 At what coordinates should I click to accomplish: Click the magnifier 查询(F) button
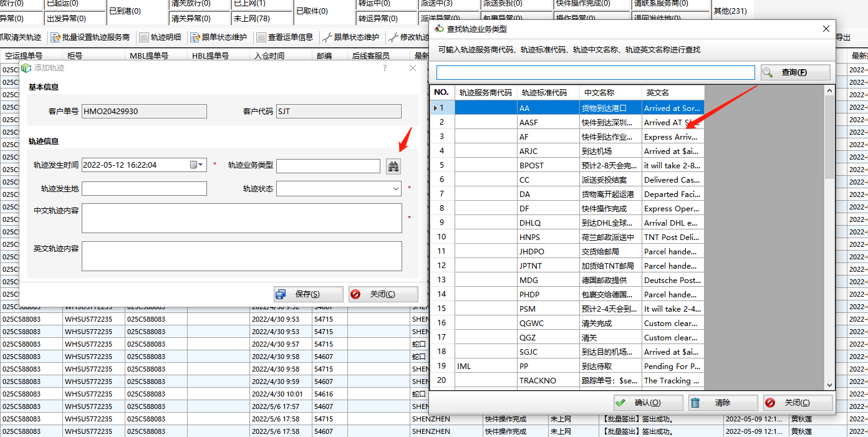pyautogui.click(x=796, y=72)
